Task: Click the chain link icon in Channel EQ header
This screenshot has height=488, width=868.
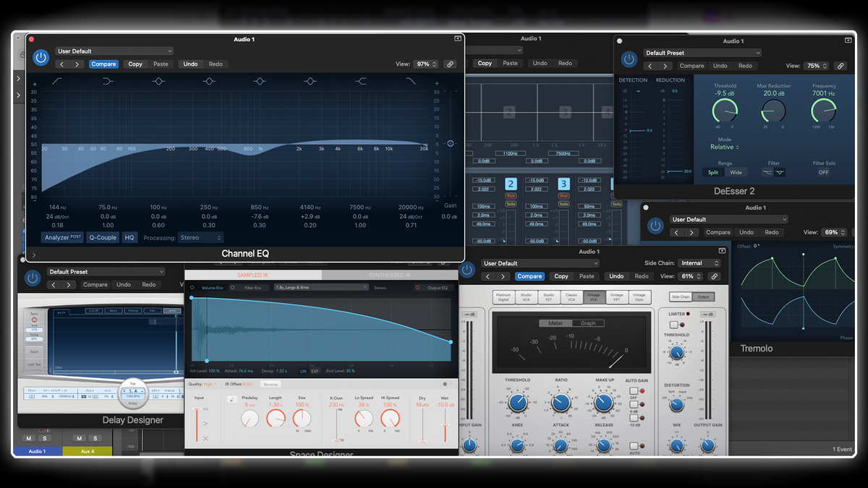Action: pos(450,64)
